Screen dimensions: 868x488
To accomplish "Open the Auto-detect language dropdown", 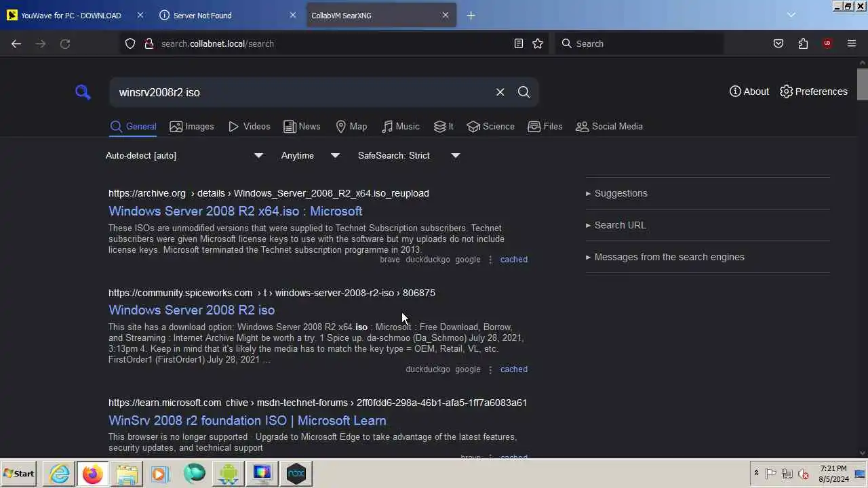I will [184, 155].
